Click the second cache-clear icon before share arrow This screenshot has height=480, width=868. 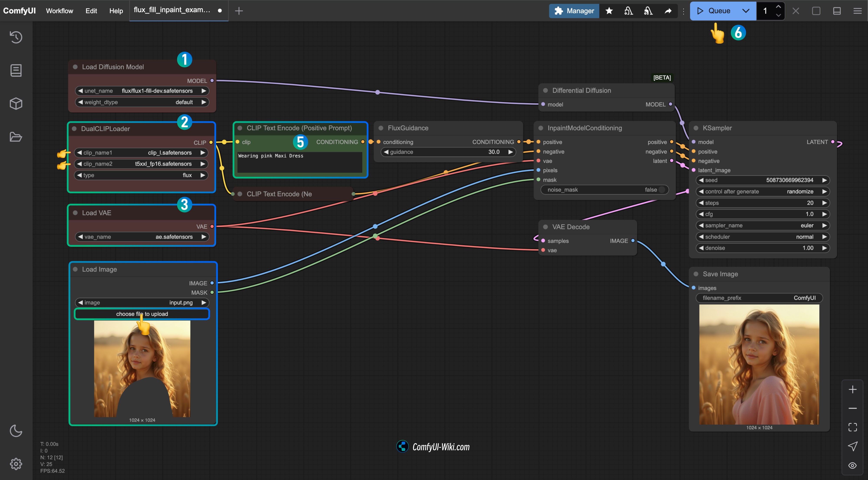tap(648, 11)
